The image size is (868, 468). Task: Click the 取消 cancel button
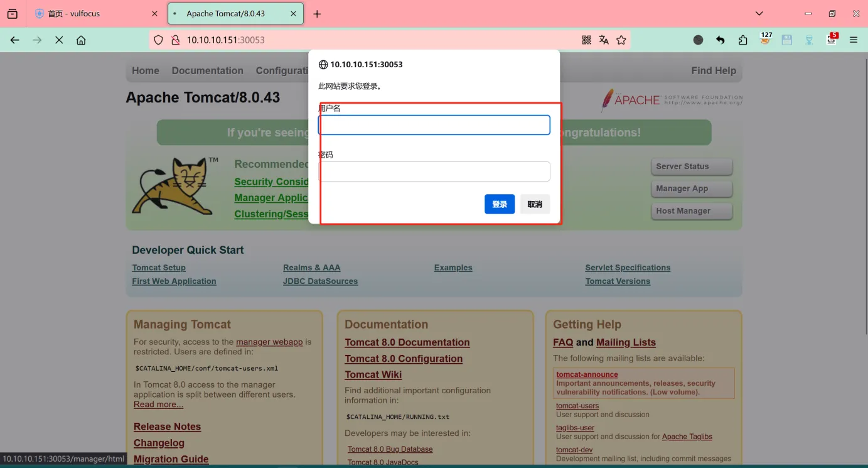point(535,204)
